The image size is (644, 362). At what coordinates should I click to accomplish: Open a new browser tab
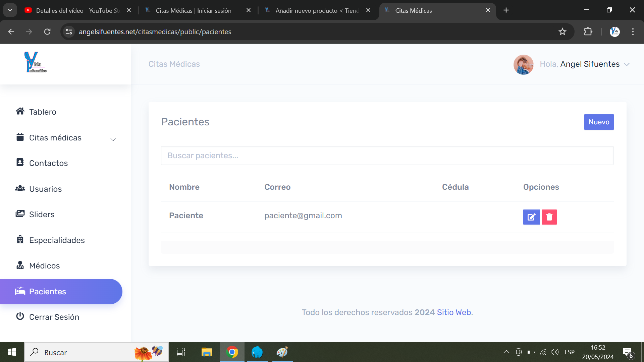click(x=506, y=10)
